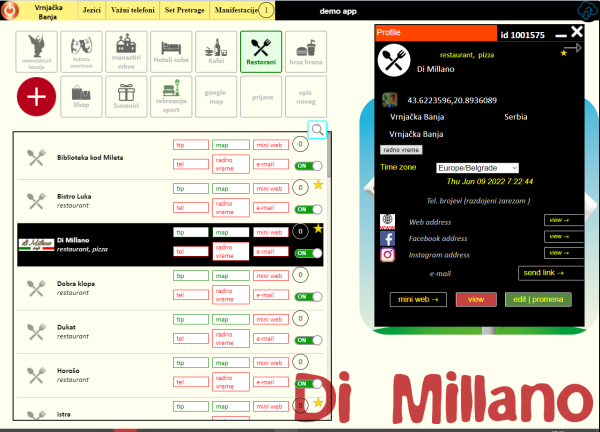600x432 pixels.
Task: Click the magnifier search icon above list
Action: (x=317, y=130)
